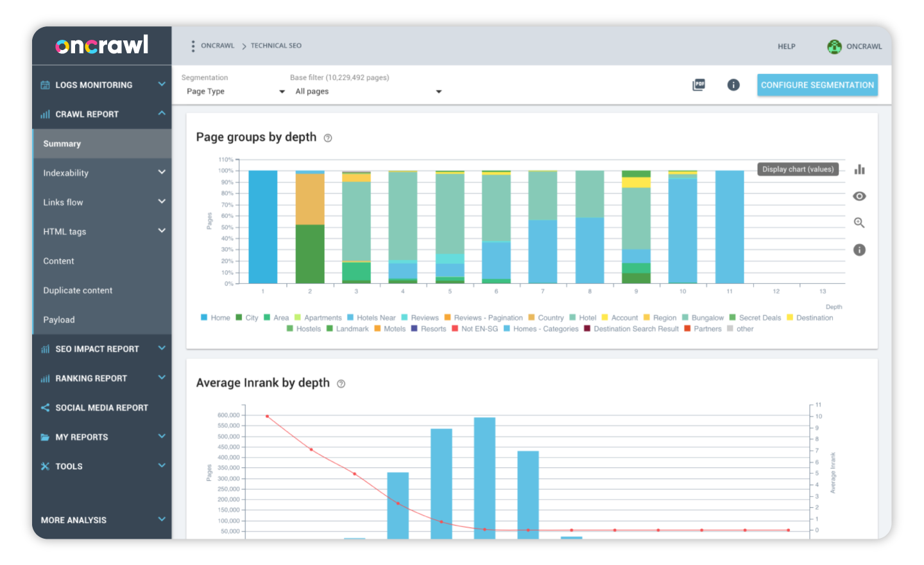Viewport: 924px width, 565px height.
Task: Open the chart info bubble under the magnifier
Action: click(859, 250)
